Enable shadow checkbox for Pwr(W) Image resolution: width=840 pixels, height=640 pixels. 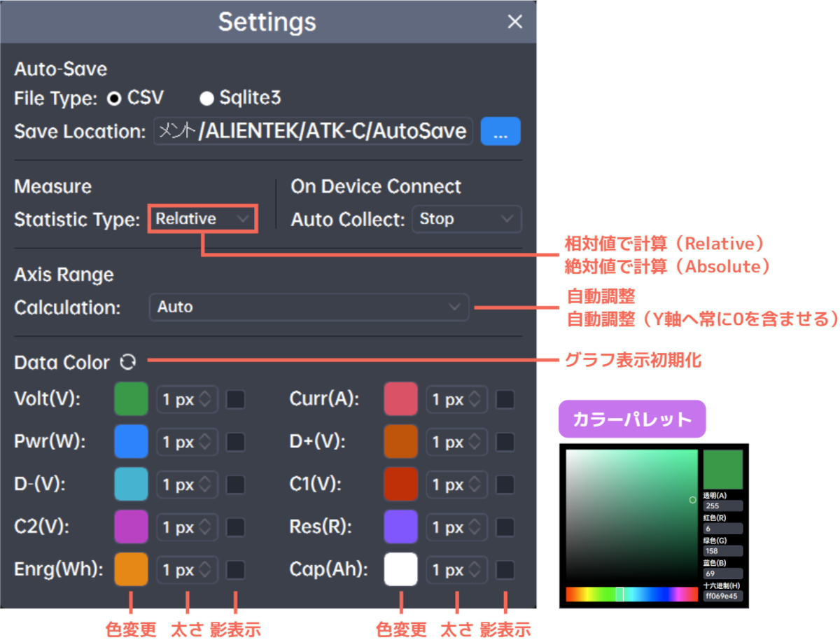click(x=236, y=443)
